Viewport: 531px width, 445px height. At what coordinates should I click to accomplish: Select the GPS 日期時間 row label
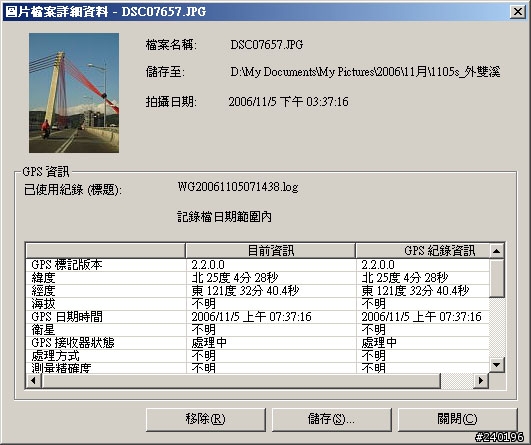point(67,317)
